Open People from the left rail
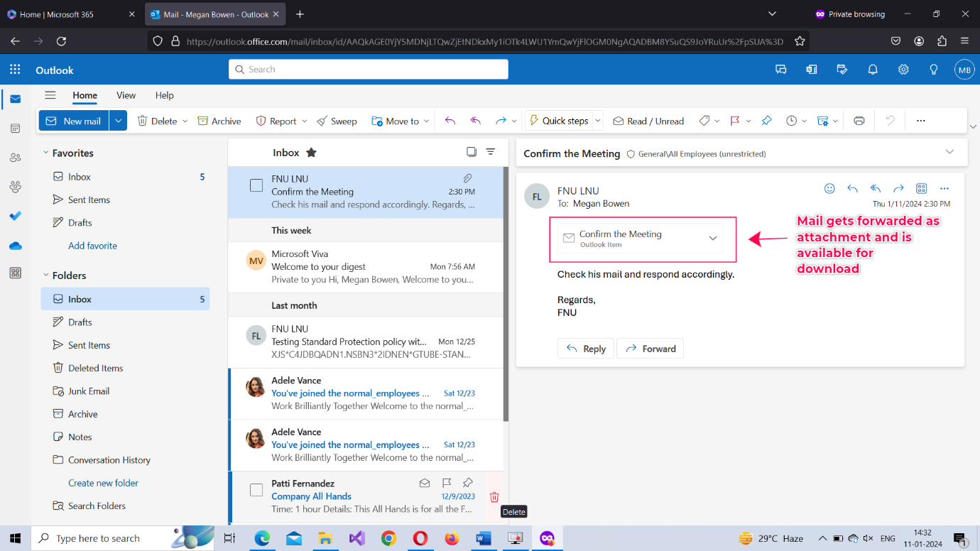 tap(15, 158)
